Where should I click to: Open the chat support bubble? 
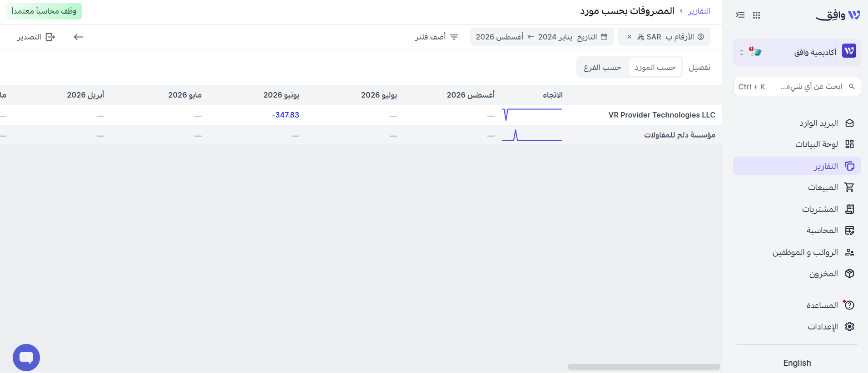point(26,358)
